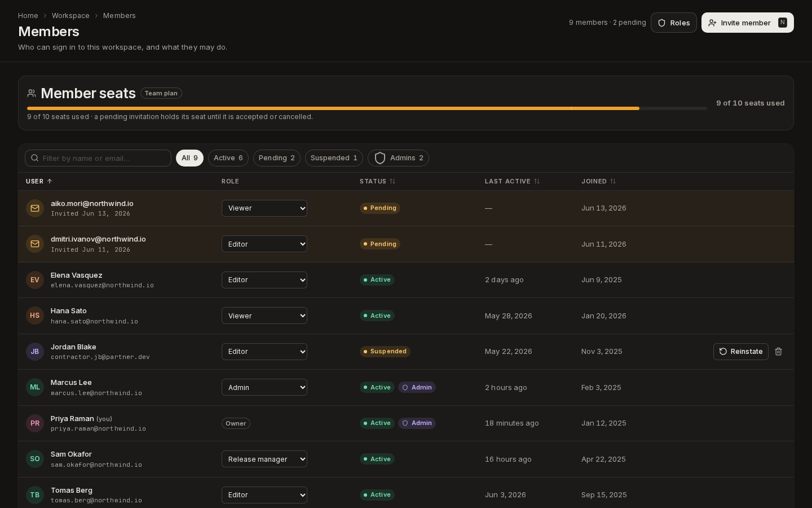The height and width of the screenshot is (508, 812).
Task: Click Priya Raman's Owner badge
Action: pos(236,423)
